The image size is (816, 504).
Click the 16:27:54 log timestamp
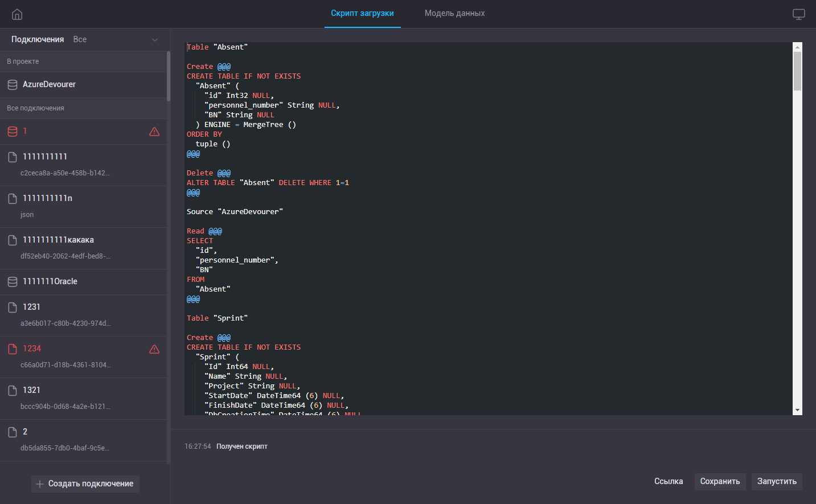[x=198, y=446]
